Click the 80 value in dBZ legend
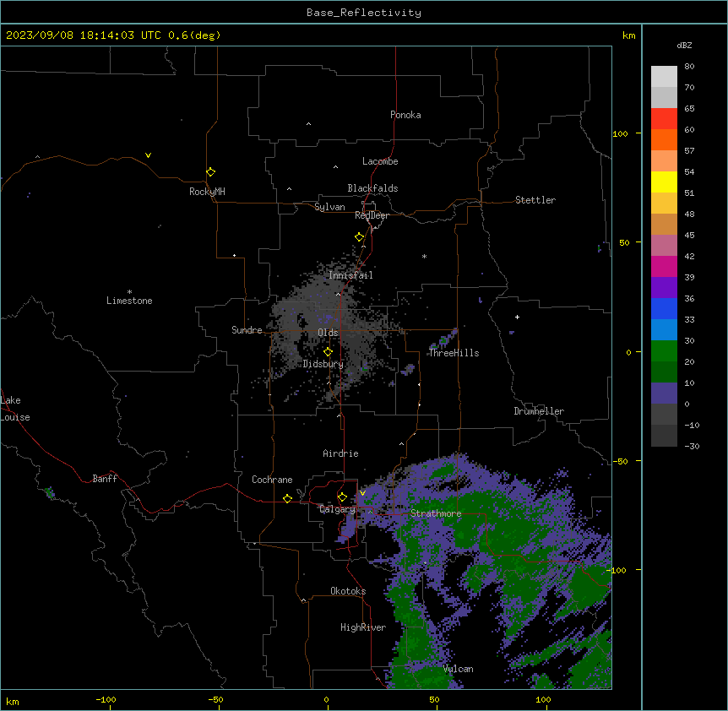Screen dimensions: 728x711 tap(689, 67)
